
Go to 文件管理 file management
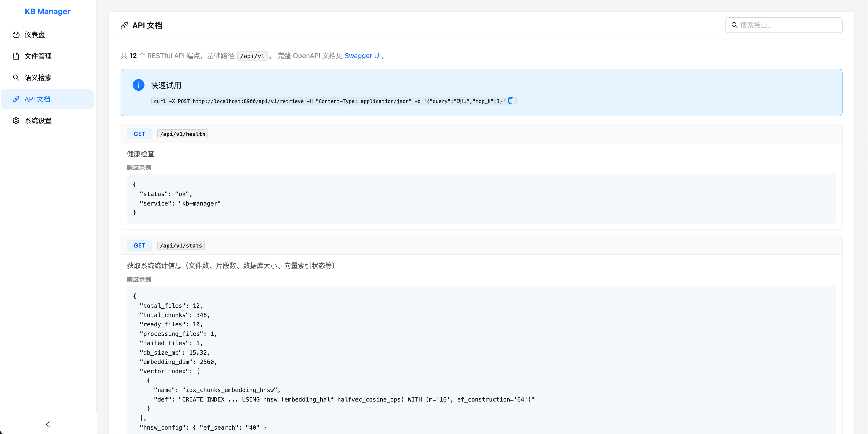[47, 56]
